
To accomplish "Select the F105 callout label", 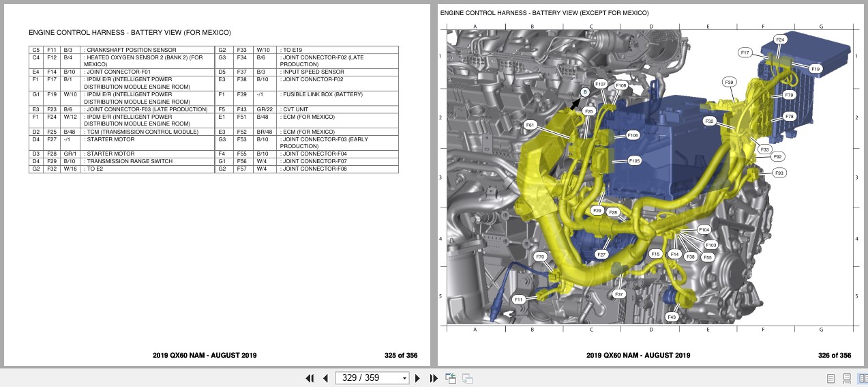I will tap(634, 161).
